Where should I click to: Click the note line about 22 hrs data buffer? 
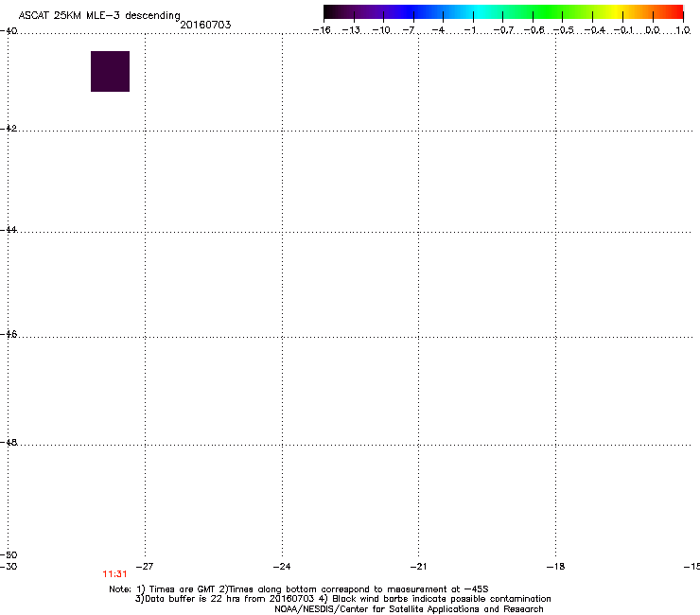point(342,599)
